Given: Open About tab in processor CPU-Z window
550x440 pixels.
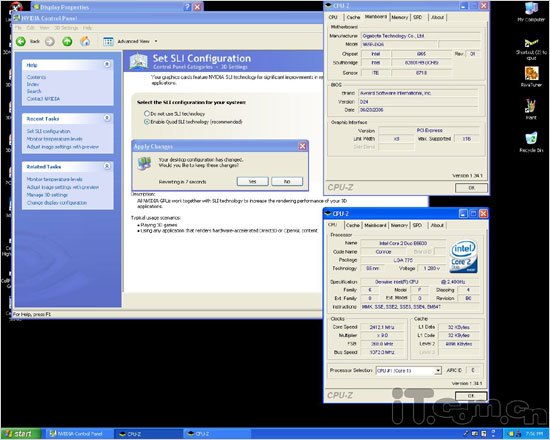Looking at the screenshot, I should click(437, 225).
